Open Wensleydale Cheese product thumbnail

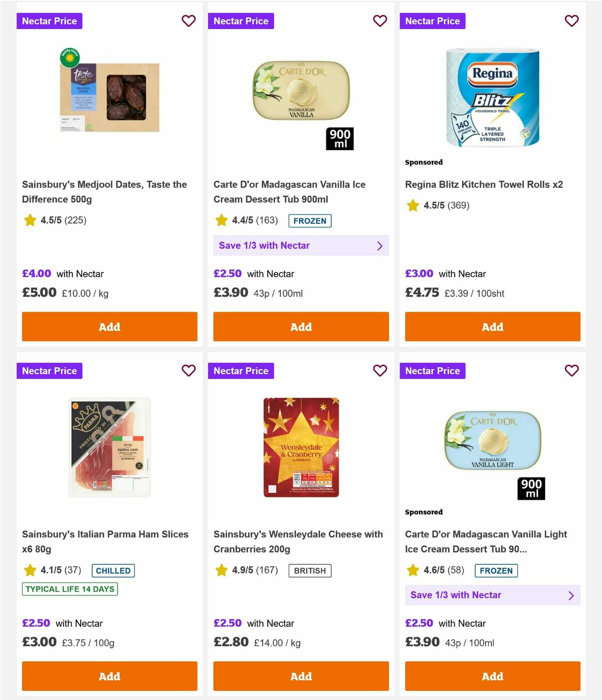tap(300, 447)
